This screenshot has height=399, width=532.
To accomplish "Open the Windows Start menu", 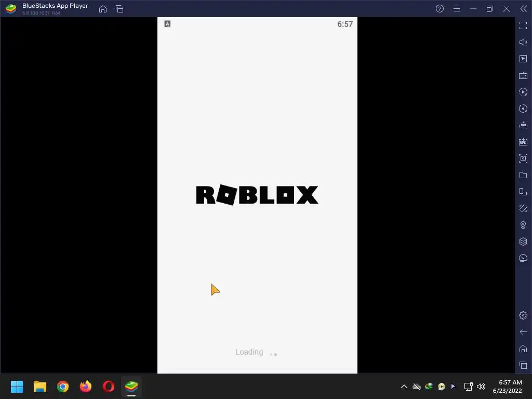I will pos(17,387).
